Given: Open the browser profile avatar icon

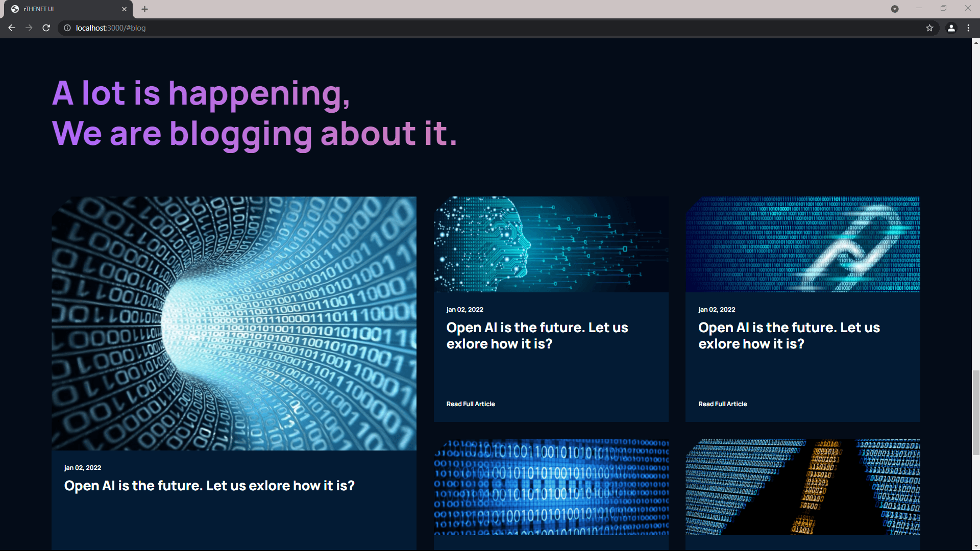Looking at the screenshot, I should (x=951, y=28).
